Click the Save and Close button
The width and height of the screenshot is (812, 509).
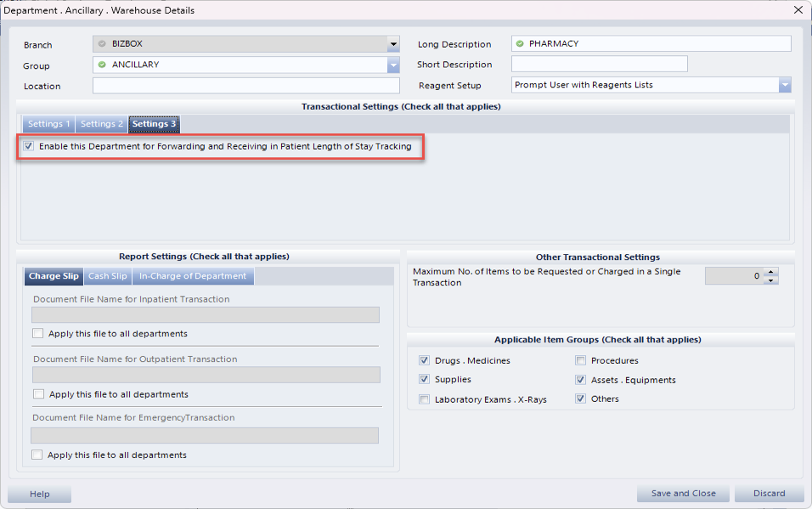pos(683,494)
